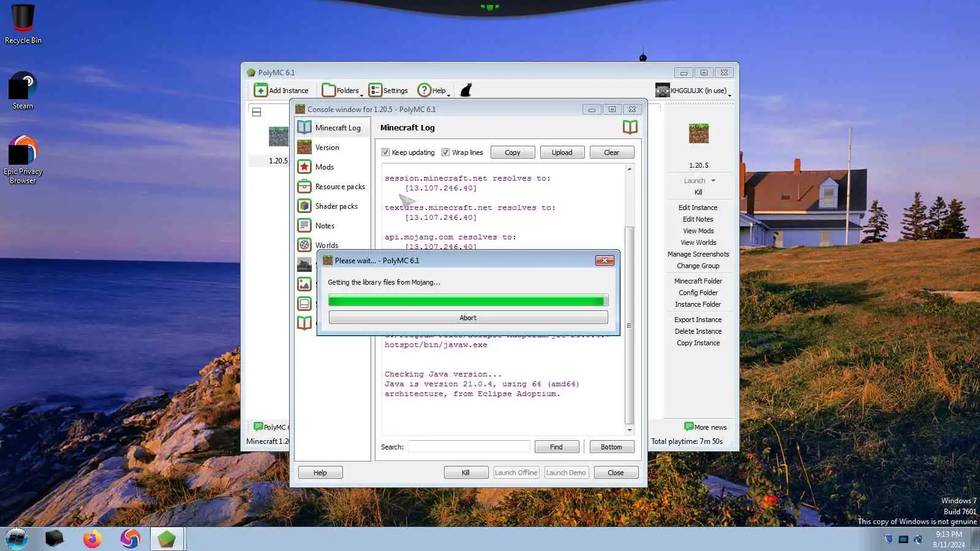
Task: Click Copy Instance
Action: [698, 343]
